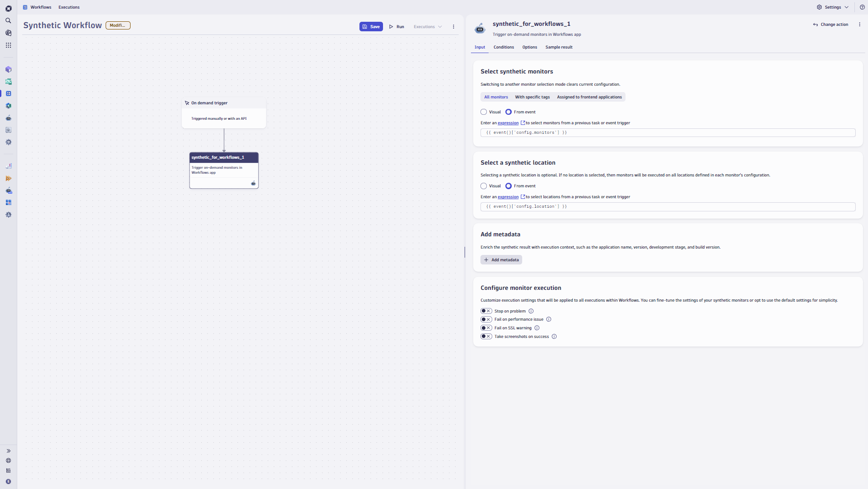
Task: Open the blue tiles mosaic app icon
Action: 8,203
